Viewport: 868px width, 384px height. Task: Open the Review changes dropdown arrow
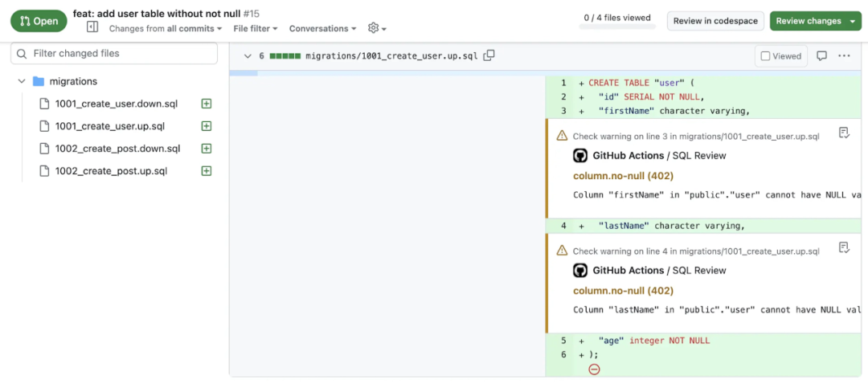pyautogui.click(x=853, y=21)
